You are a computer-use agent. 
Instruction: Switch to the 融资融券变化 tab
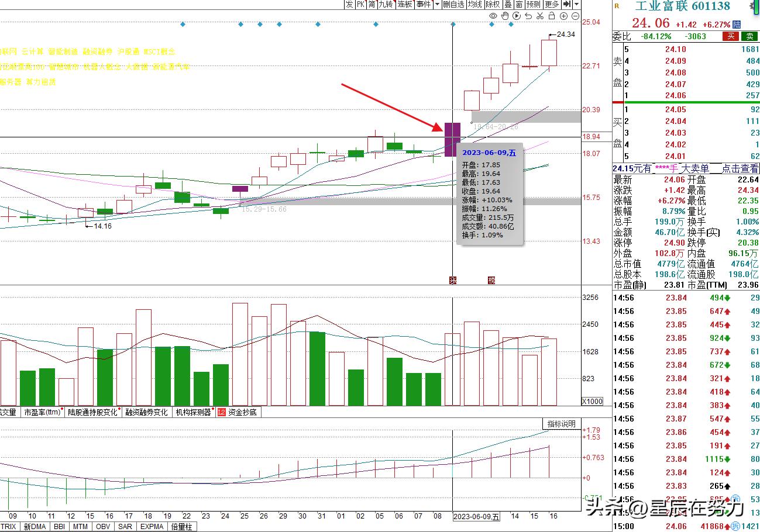[146, 412]
